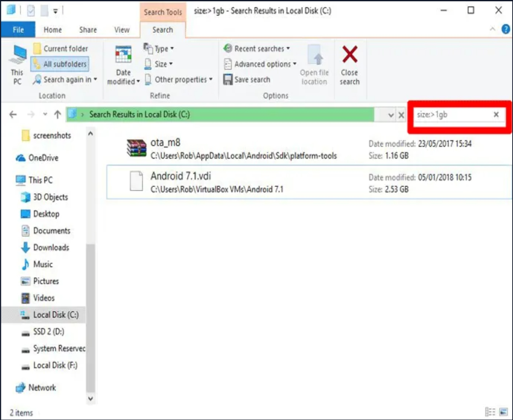The width and height of the screenshot is (513, 420).
Task: Expand address bar history dropdown
Action: click(x=391, y=115)
